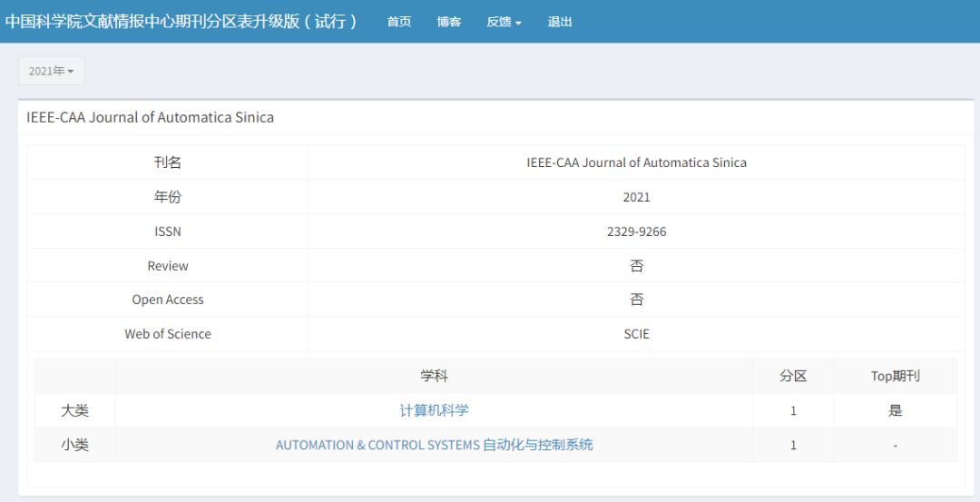The height and width of the screenshot is (502, 980).
Task: Open the 博客 navigation item
Action: tap(449, 22)
